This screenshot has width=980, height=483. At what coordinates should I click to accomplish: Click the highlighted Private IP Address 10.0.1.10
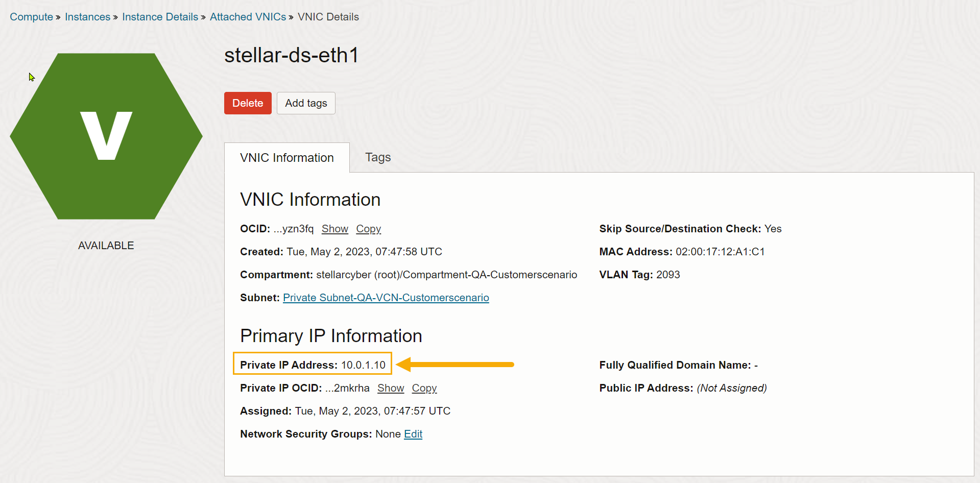363,365
